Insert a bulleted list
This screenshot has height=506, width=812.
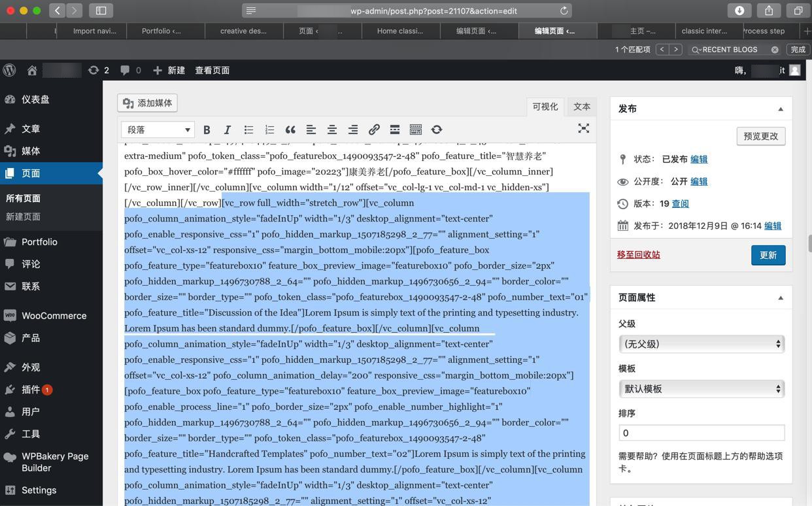click(x=248, y=129)
